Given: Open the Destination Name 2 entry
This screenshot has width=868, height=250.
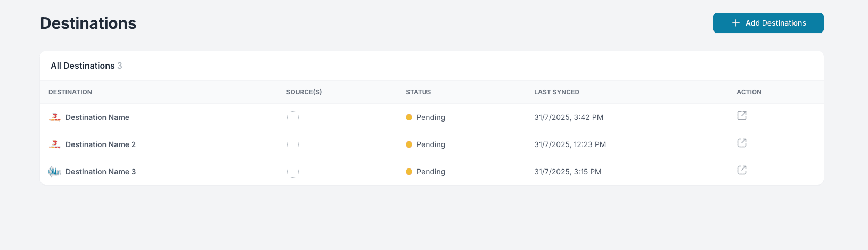Looking at the screenshot, I should point(101,144).
